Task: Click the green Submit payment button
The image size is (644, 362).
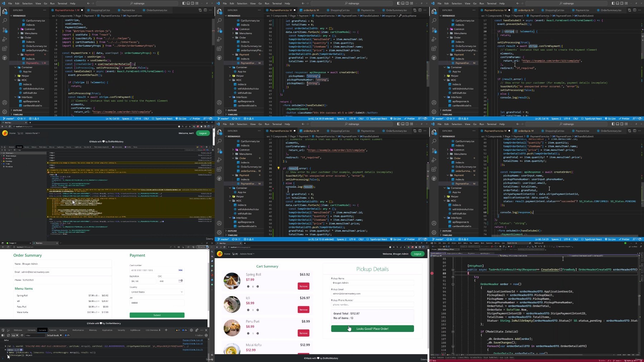Action: [157, 315]
